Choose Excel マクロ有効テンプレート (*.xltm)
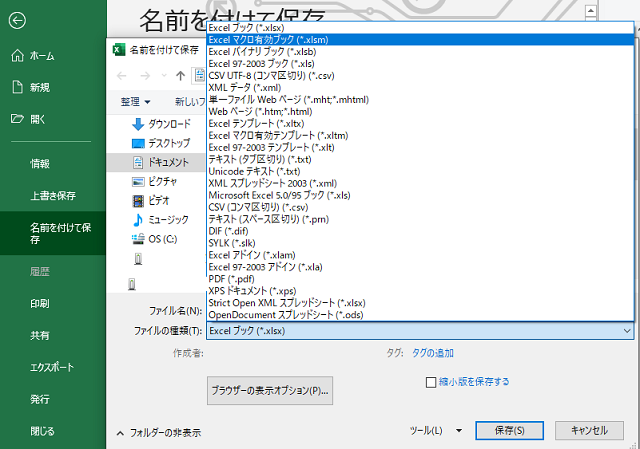 click(420, 136)
